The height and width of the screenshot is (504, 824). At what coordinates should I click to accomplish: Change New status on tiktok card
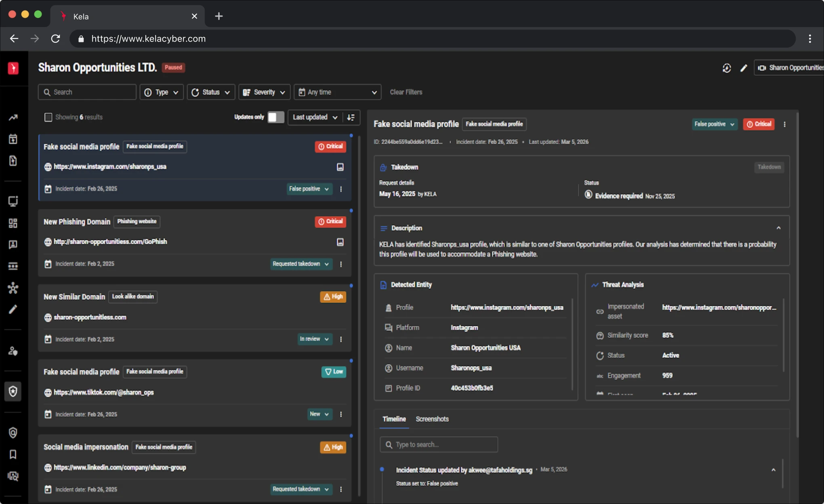coord(320,414)
